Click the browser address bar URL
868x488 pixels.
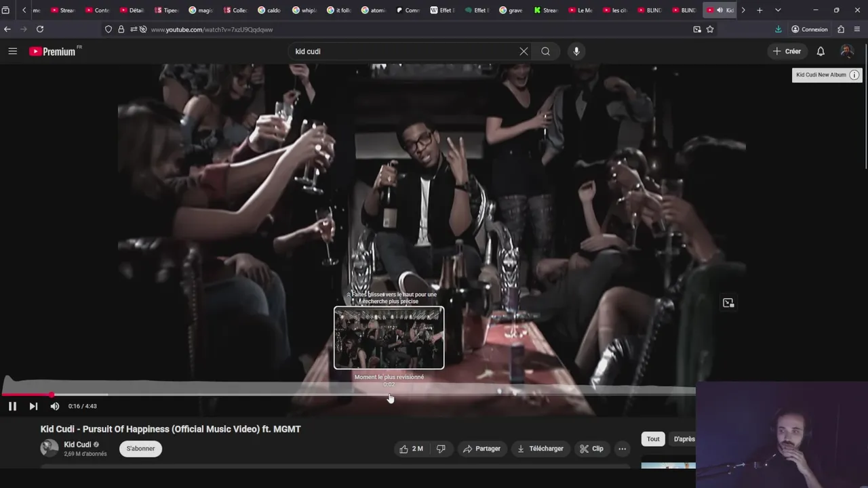(212, 30)
